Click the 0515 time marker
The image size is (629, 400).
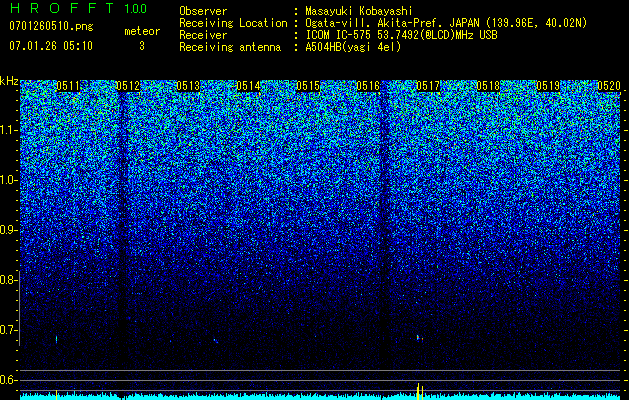(x=308, y=86)
